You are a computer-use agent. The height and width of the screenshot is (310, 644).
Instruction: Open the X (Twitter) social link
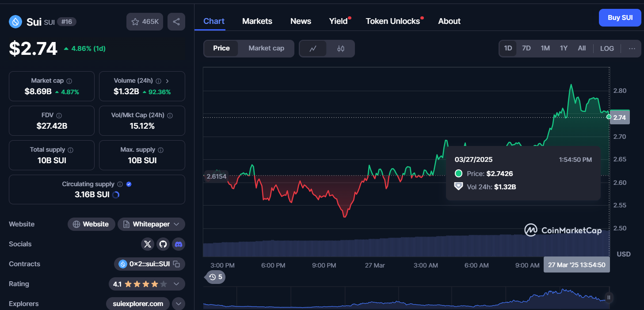click(148, 244)
